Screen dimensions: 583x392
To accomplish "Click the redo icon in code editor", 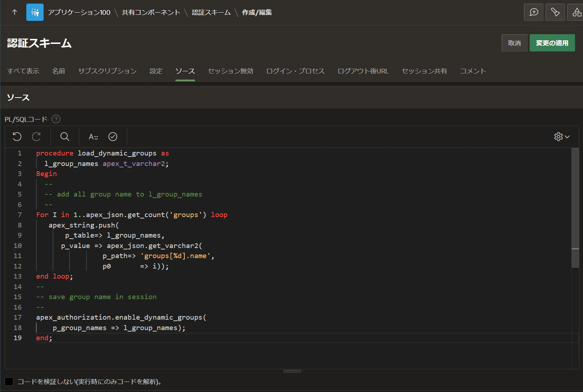I will point(36,137).
